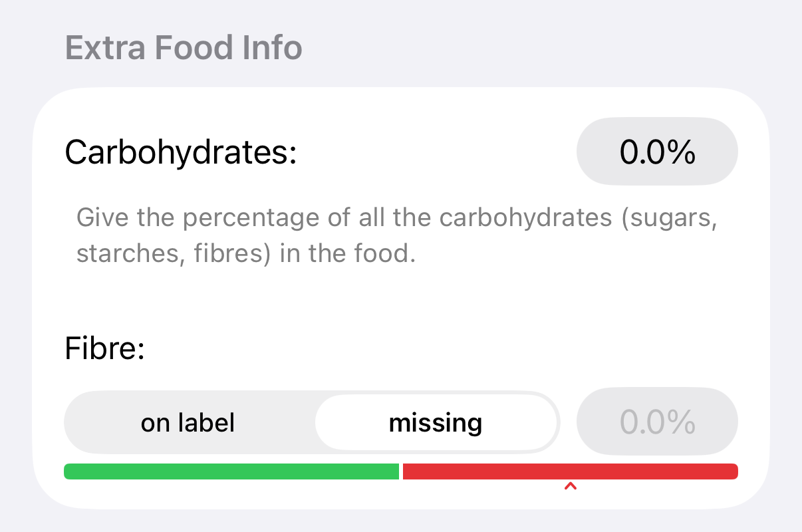This screenshot has width=802, height=532.
Task: Click the word "carbohydrates" in the grey description
Action: 525,218
